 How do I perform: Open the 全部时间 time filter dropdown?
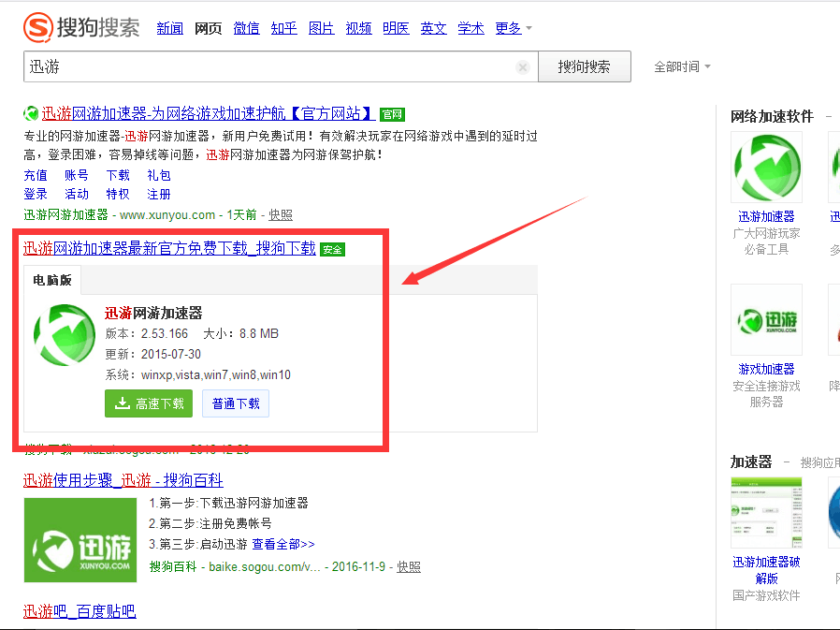click(682, 67)
